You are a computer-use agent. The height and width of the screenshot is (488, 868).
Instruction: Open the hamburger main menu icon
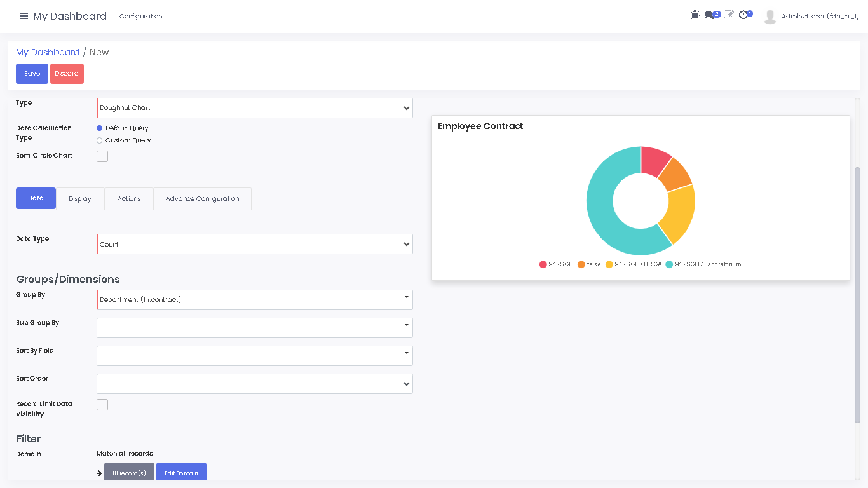point(24,16)
